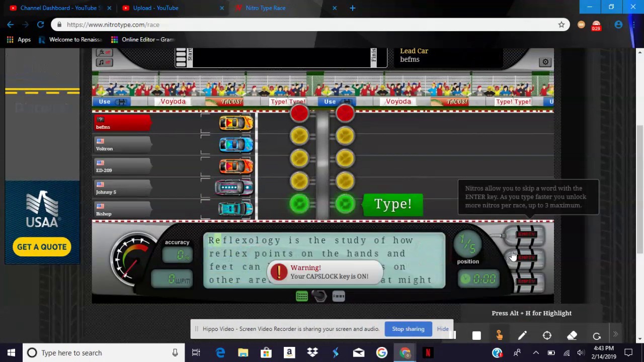Select the pencil draw annotation tool
This screenshot has width=644, height=362.
(522, 335)
